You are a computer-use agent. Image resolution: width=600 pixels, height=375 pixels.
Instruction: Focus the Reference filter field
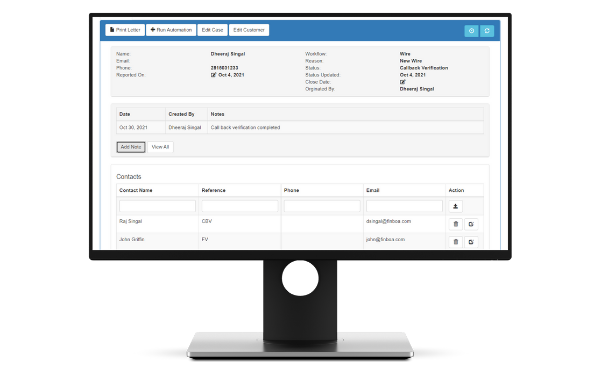[x=240, y=206]
